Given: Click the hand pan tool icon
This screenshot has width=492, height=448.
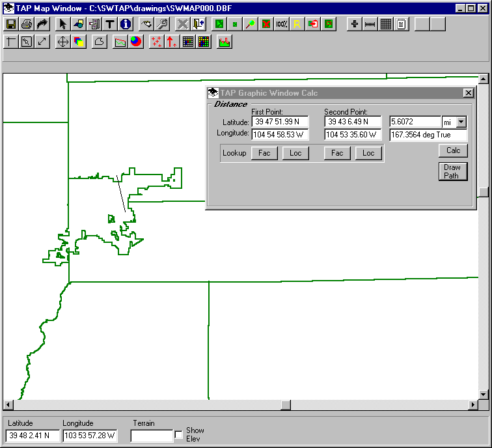Looking at the screenshot, I should tap(146, 24).
